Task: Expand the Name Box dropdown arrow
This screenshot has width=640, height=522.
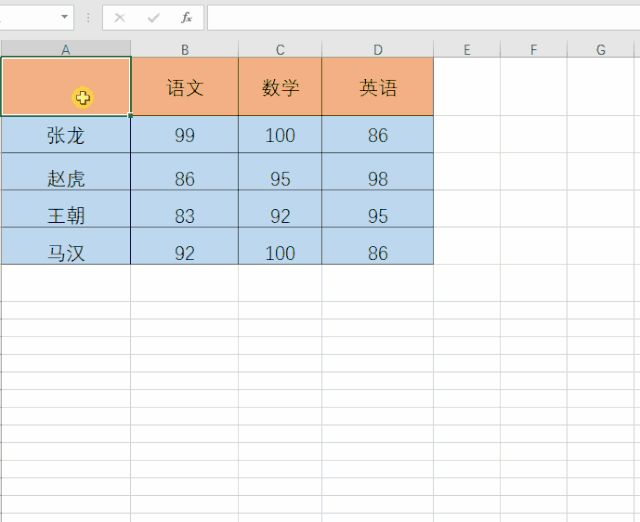Action: [65, 18]
